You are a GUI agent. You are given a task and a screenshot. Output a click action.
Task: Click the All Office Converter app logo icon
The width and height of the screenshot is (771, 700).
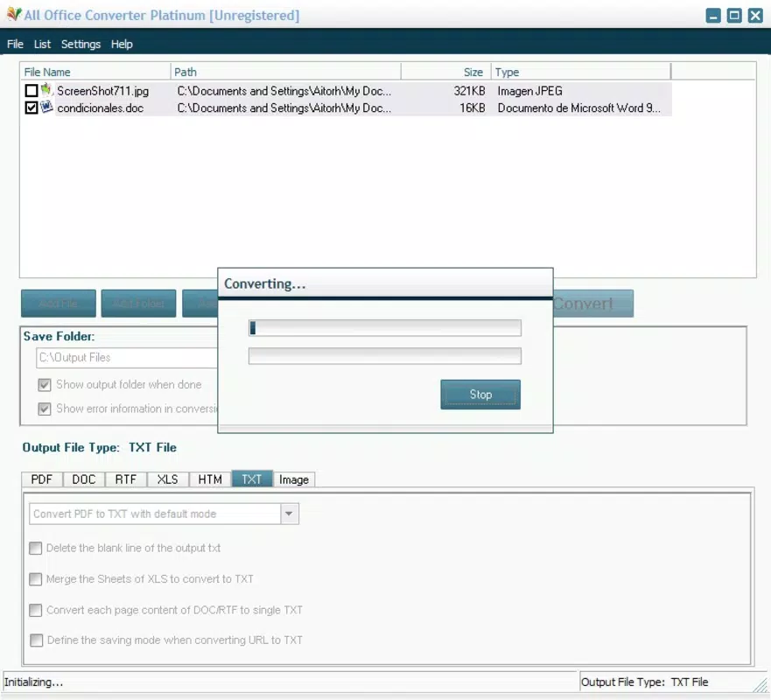[14, 14]
